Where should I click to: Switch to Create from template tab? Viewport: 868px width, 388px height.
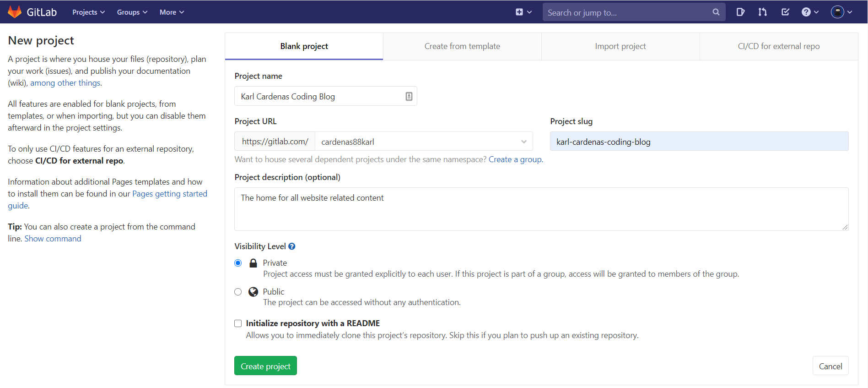[x=462, y=46]
